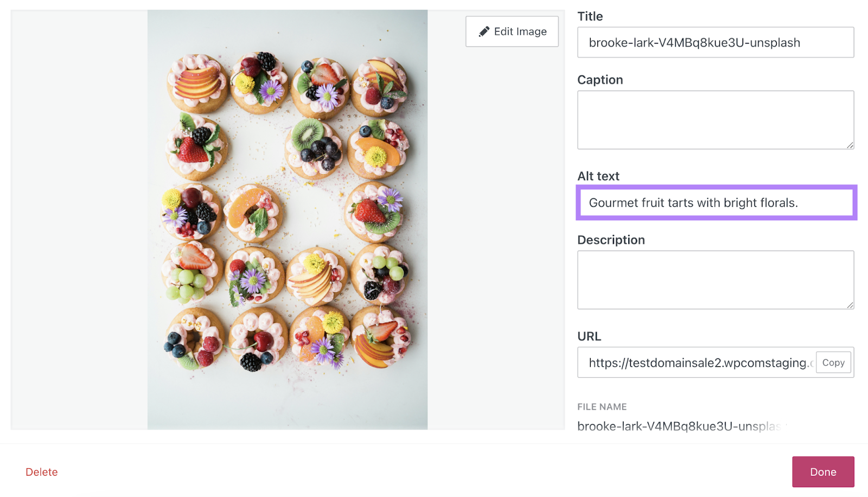Click inside the Description text area
The image size is (868, 497).
[x=716, y=279]
